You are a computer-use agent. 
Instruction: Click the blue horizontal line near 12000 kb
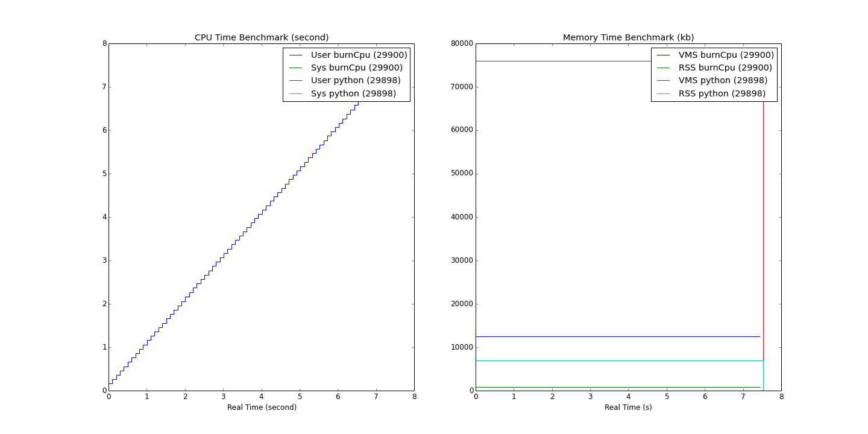coord(603,336)
